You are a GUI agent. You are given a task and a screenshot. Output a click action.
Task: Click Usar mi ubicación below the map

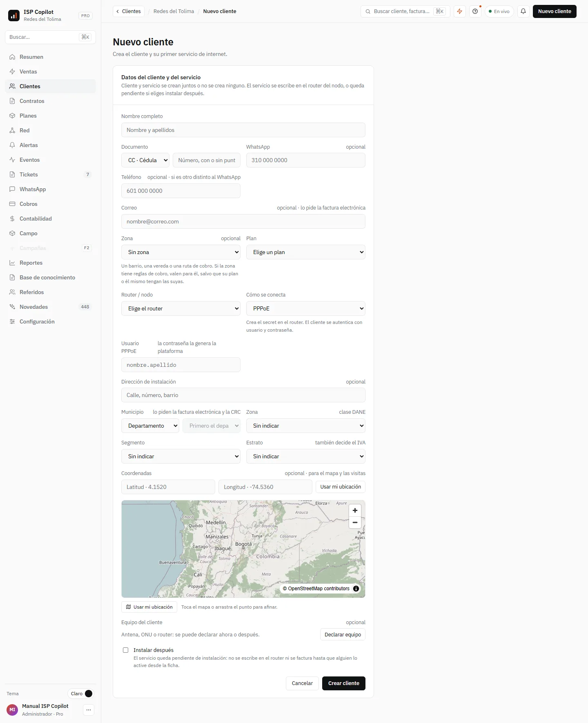pos(149,607)
